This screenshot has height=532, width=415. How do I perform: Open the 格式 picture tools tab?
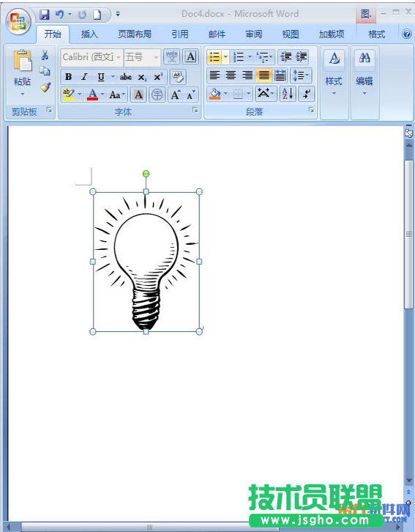(377, 34)
